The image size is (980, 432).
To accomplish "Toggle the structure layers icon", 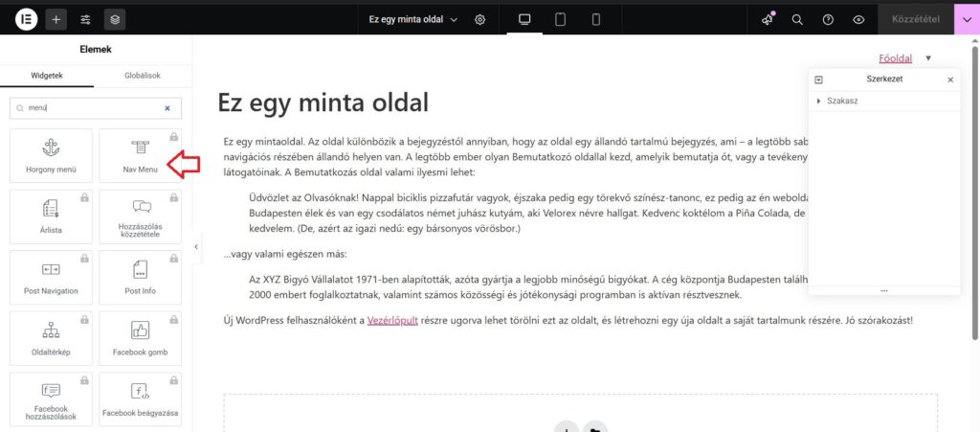I will [115, 19].
